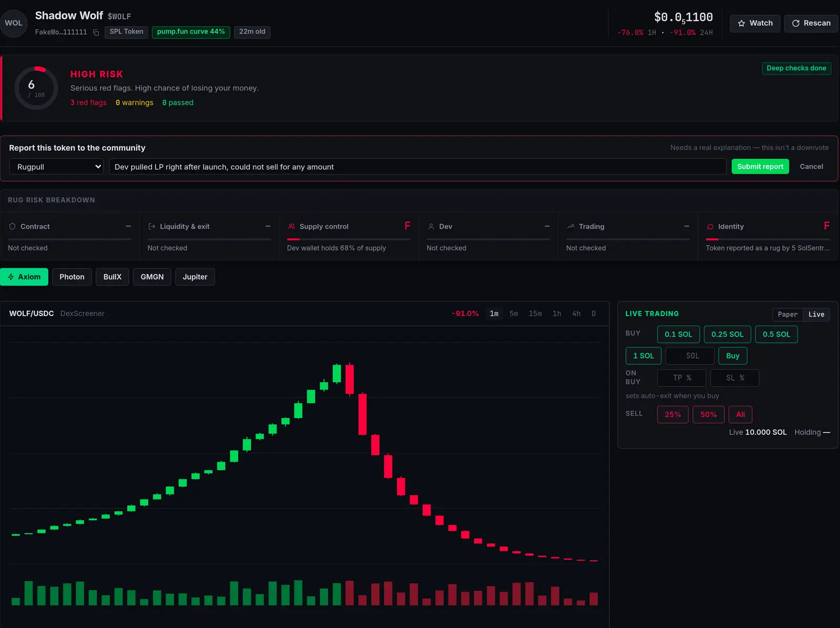Click the Contract shield icon
The height and width of the screenshot is (628, 840).
pyautogui.click(x=12, y=226)
